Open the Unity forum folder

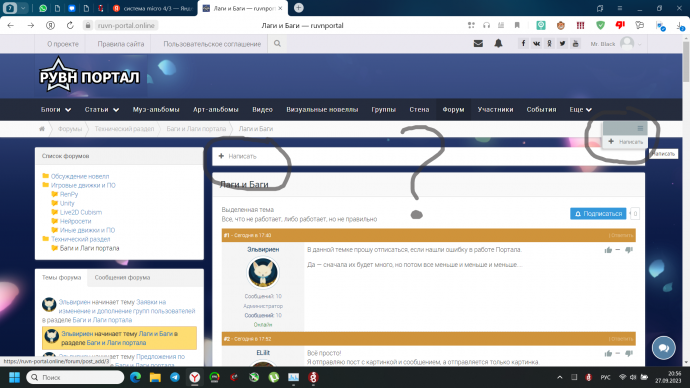tap(67, 203)
